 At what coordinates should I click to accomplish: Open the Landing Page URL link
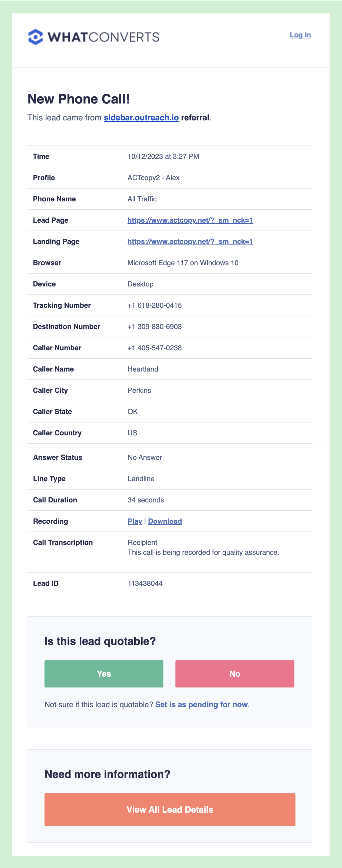coord(190,242)
